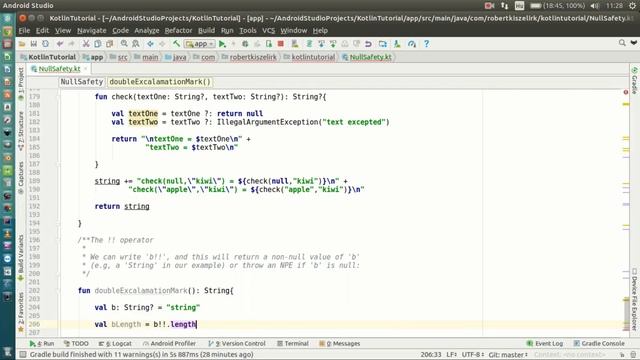Open the Terminal tool window
This screenshot has height=360, width=640.
(293, 344)
